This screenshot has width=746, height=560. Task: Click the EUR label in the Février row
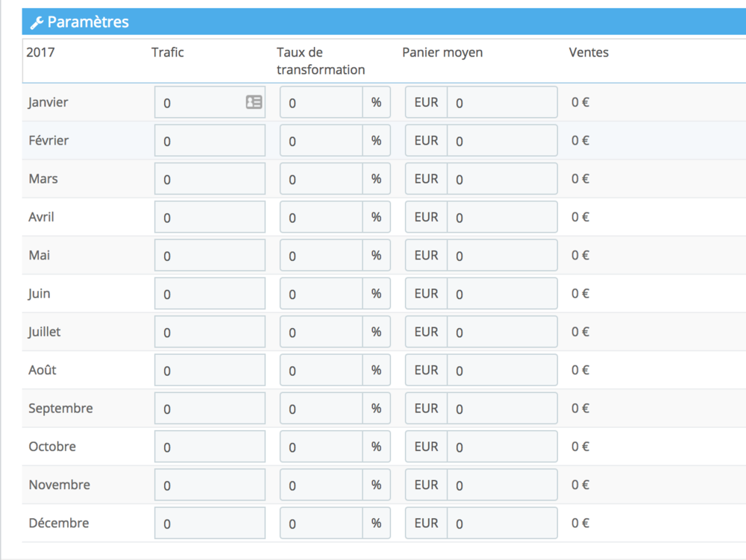click(426, 140)
